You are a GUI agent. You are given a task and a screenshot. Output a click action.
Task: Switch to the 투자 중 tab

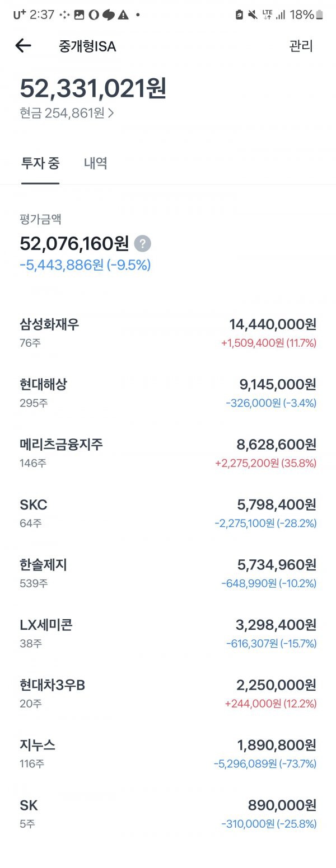(40, 163)
